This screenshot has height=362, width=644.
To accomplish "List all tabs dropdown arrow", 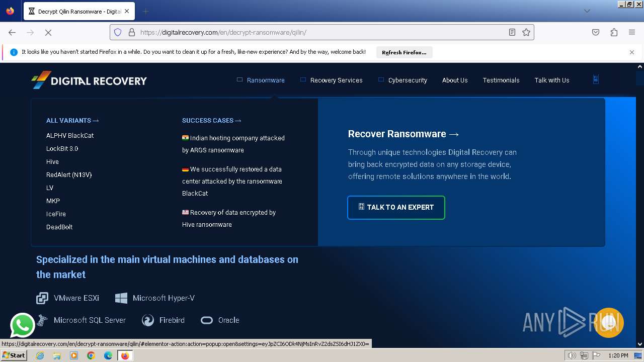I will click(x=587, y=11).
